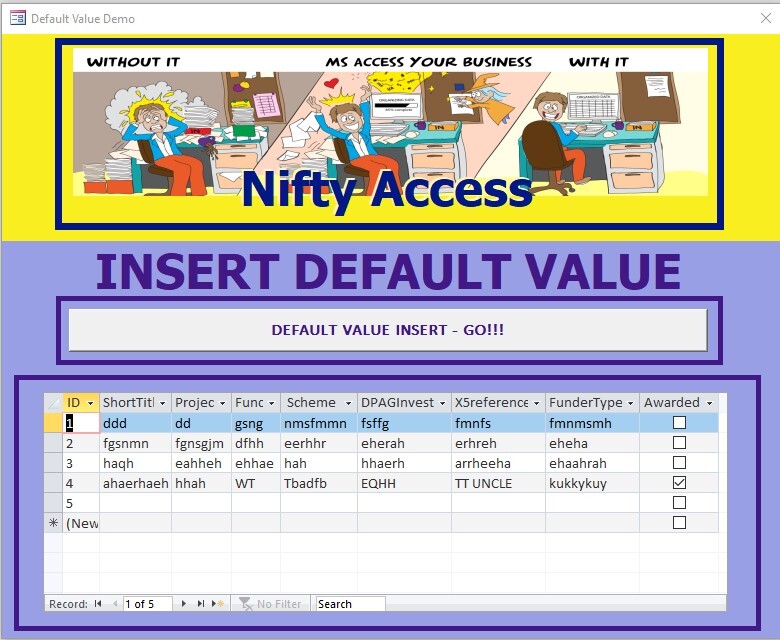The height and width of the screenshot is (640, 780).
Task: Open the ID column dropdown arrow
Action: coord(91,403)
